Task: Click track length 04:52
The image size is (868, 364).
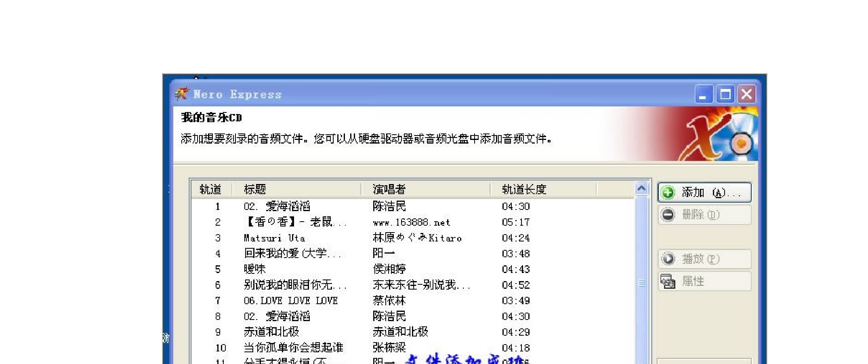Action: [516, 285]
